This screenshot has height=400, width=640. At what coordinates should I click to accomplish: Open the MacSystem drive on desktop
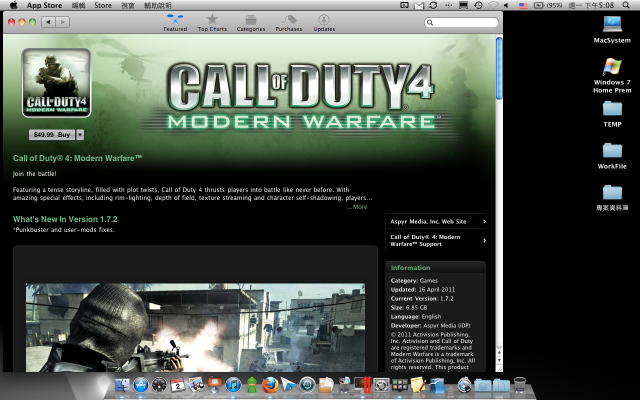coord(612,29)
